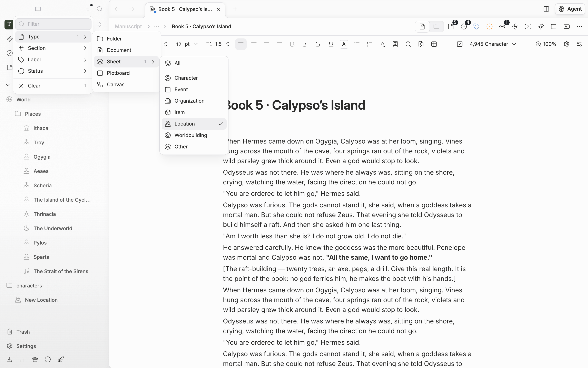
Task: Switch to document view mode
Action: click(422, 27)
